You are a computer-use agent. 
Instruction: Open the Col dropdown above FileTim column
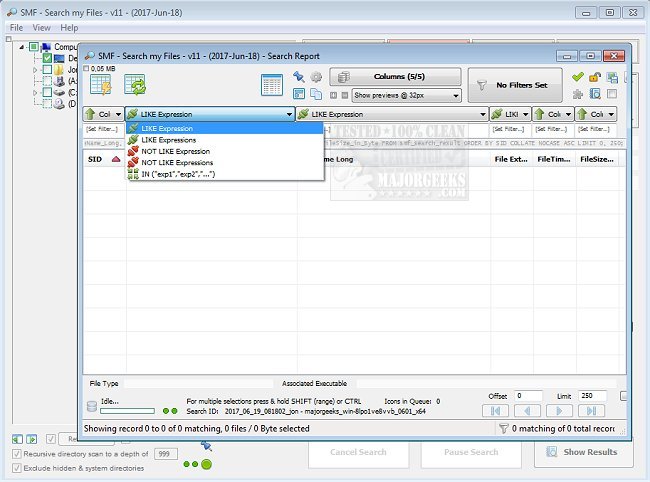click(x=553, y=114)
